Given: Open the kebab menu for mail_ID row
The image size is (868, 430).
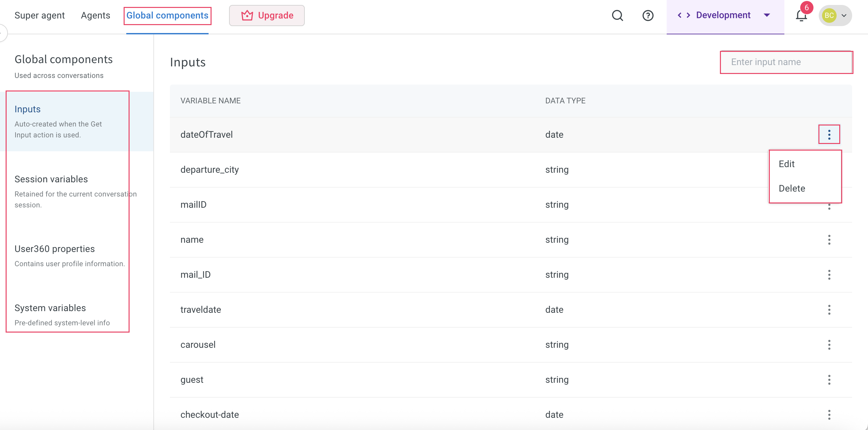Looking at the screenshot, I should point(829,275).
